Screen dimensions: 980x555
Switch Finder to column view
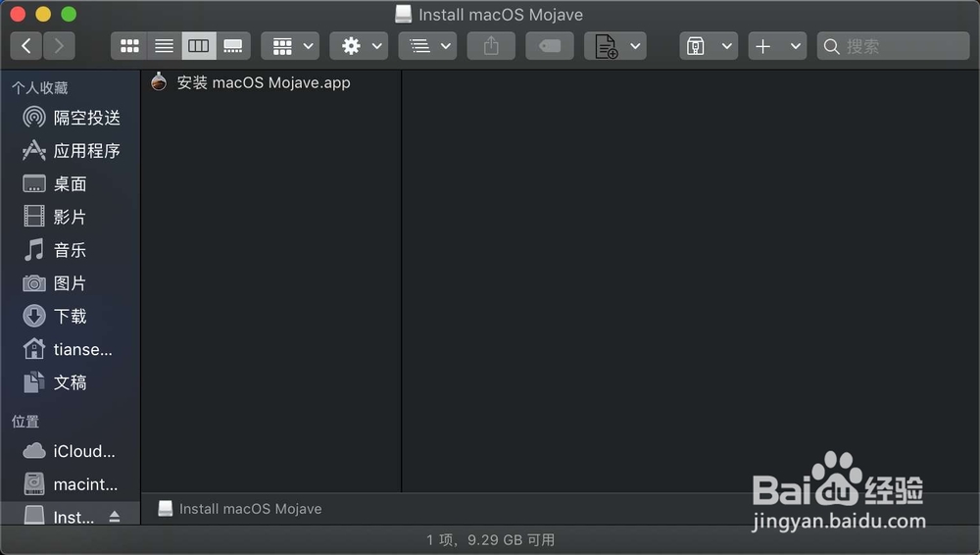[x=199, y=46]
